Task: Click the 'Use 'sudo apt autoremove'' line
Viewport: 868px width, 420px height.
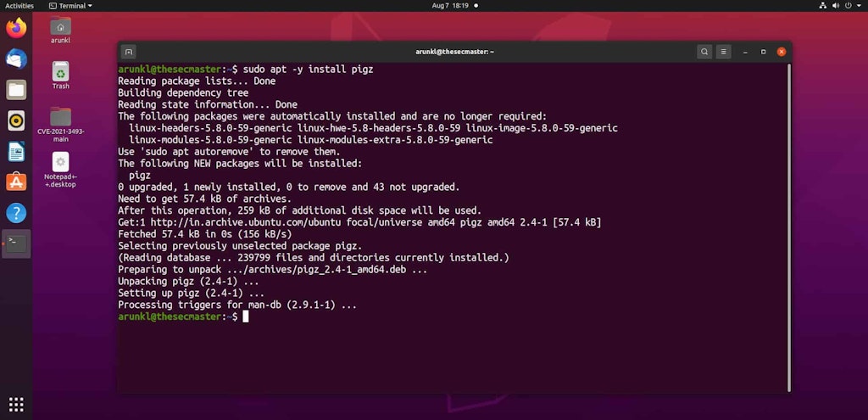Action: click(x=229, y=151)
